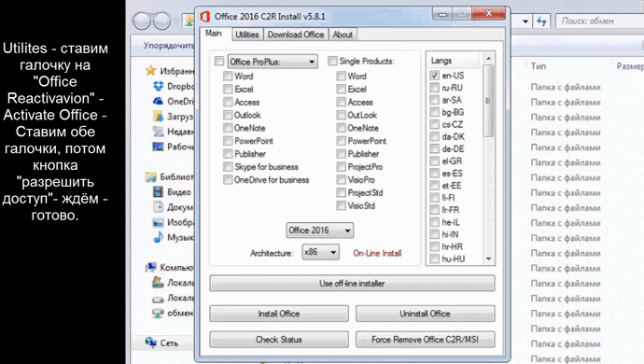Click the Langs list scrollbar thumb
This screenshot has width=644, height=364.
(488, 101)
